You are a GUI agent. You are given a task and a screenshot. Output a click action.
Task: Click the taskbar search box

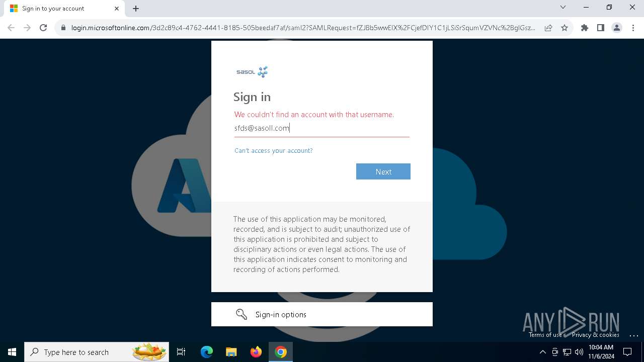click(x=97, y=352)
